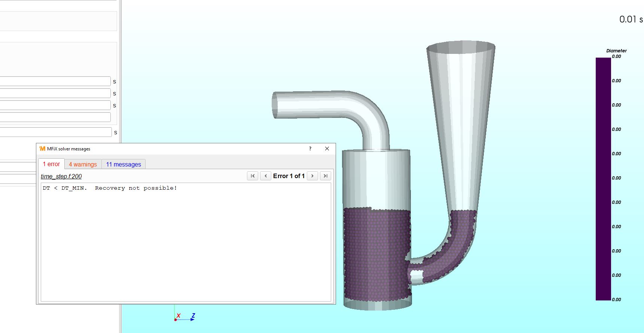Screen dimensions: 644x333
Task: Jump to the last error message
Action: pos(326,176)
